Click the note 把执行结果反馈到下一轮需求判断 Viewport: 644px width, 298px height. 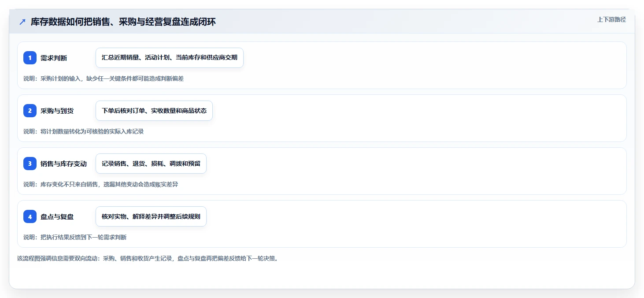(75, 237)
